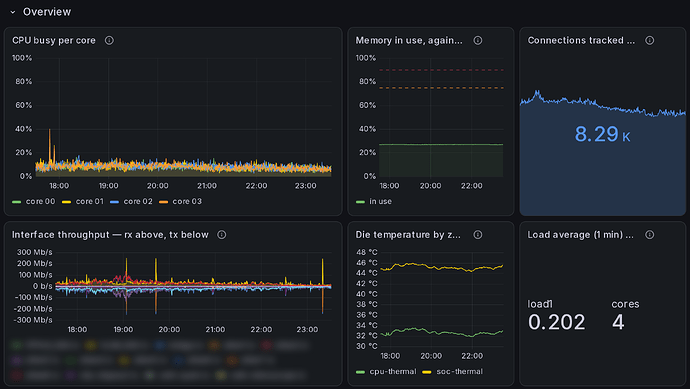Image resolution: width=690 pixels, height=389 pixels.
Task: Click the cores value 4
Action: click(618, 322)
